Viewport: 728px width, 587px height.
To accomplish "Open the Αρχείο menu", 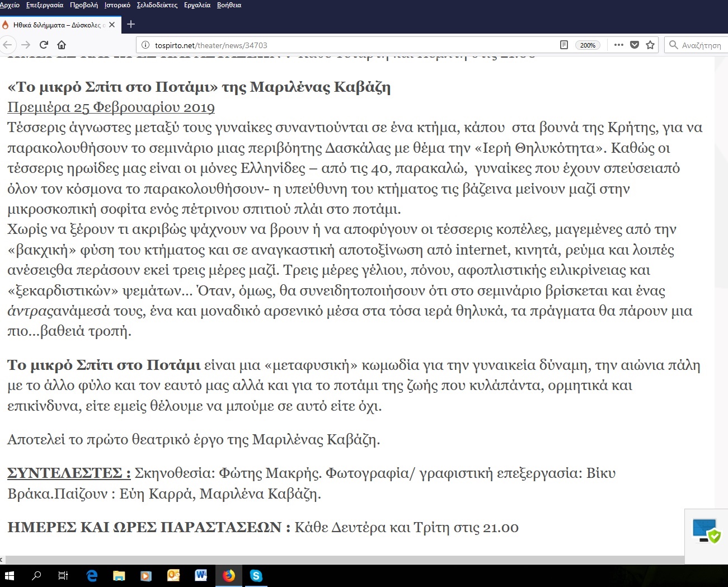I will point(10,5).
